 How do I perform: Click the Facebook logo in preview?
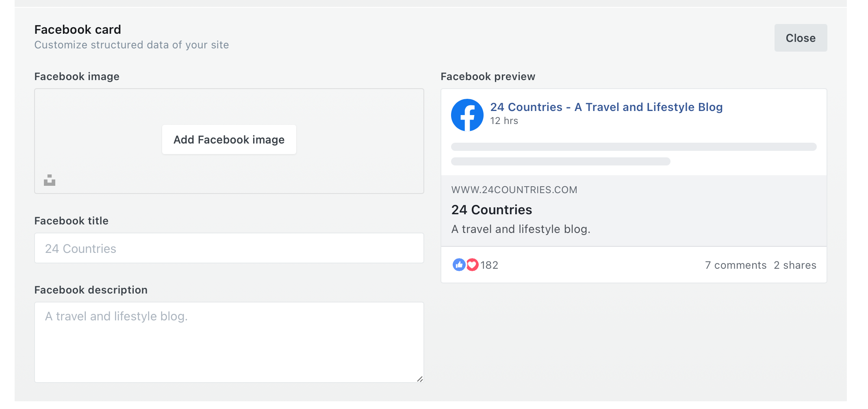click(x=467, y=115)
